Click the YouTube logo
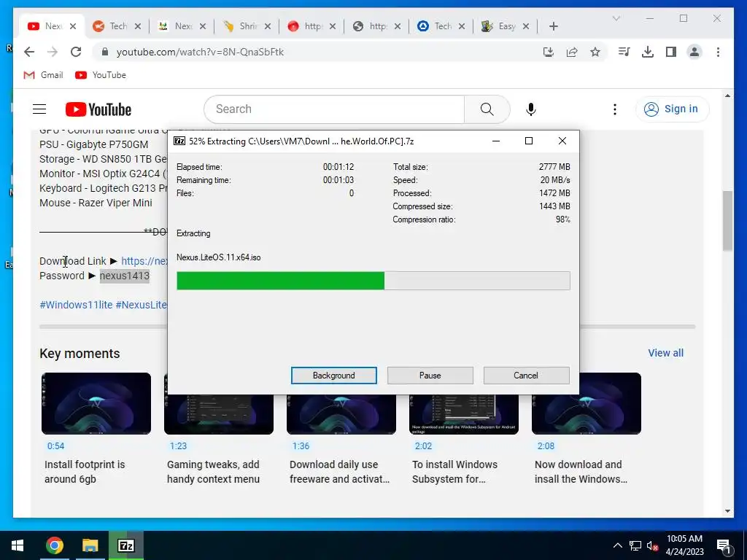This screenshot has width=747, height=560. click(x=98, y=109)
